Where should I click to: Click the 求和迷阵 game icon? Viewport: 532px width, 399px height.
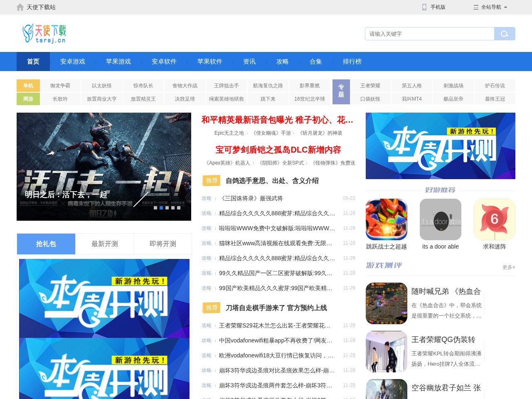(x=495, y=219)
